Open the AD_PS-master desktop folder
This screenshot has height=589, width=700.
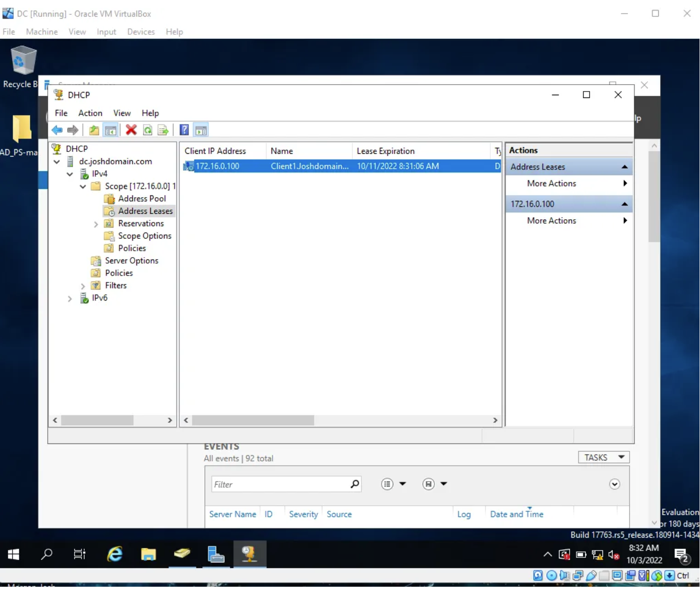[x=21, y=135]
